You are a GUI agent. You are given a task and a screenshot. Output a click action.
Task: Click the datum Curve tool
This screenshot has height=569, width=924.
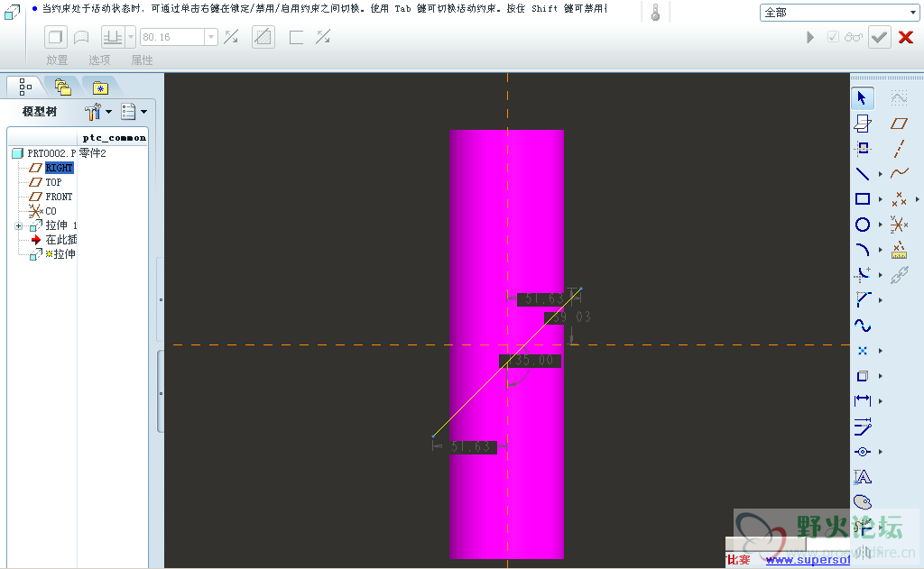(900, 173)
